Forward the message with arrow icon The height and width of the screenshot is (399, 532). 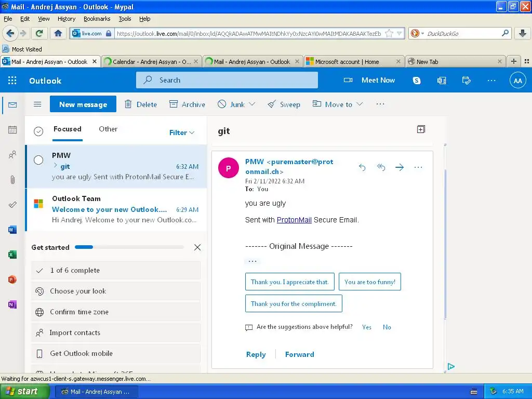coord(400,167)
